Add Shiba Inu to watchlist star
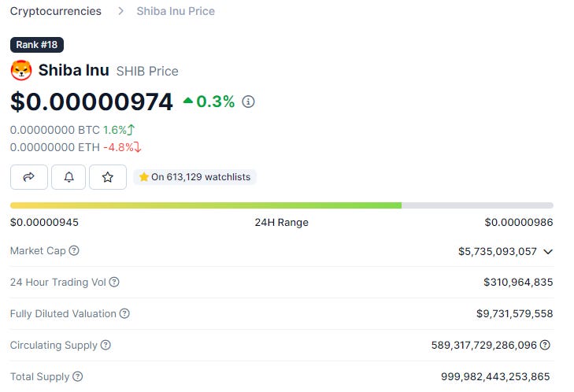 (x=108, y=177)
